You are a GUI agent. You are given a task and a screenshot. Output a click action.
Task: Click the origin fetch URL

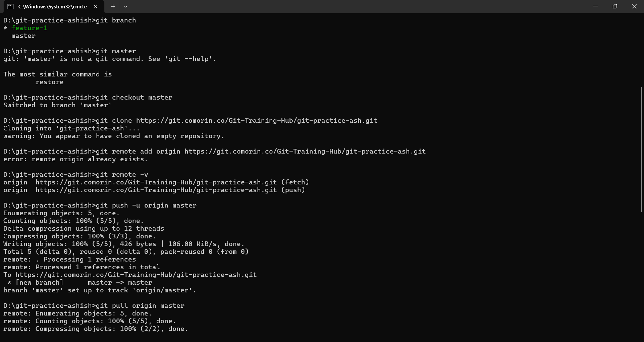(156, 182)
